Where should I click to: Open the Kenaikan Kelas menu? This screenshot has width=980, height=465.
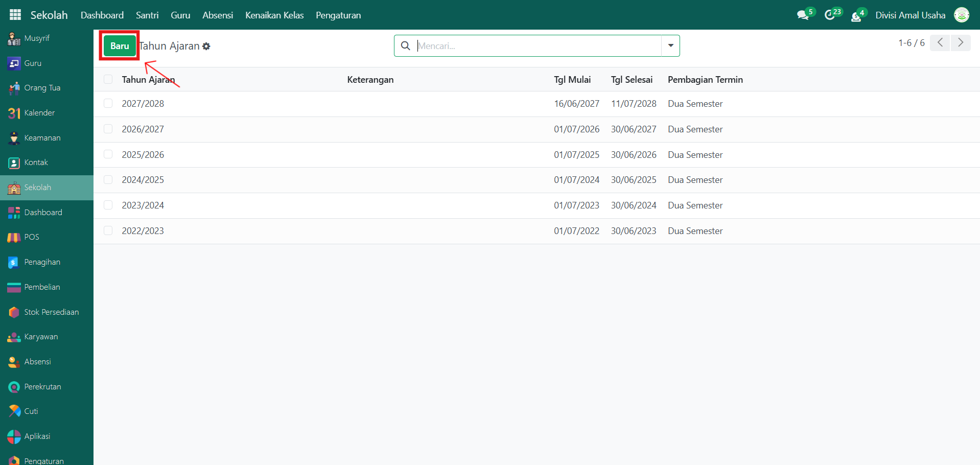pyautogui.click(x=274, y=15)
